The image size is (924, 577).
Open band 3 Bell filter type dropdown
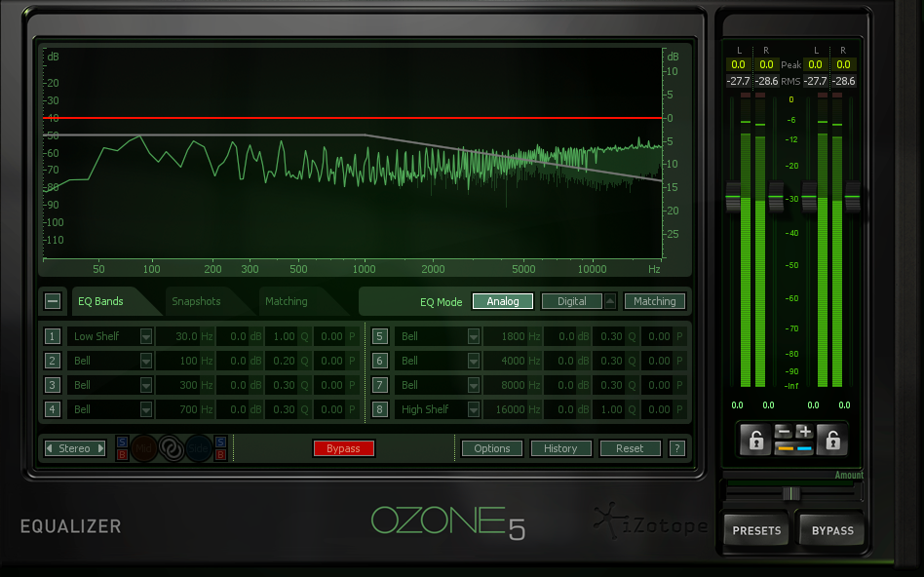pos(145,385)
